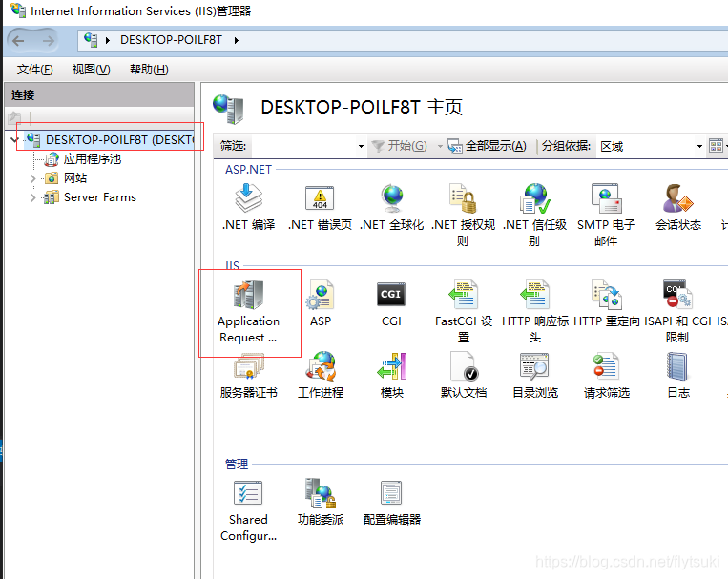The height and width of the screenshot is (579, 728).
Task: Open 请求筛选 feature
Action: coord(607,376)
